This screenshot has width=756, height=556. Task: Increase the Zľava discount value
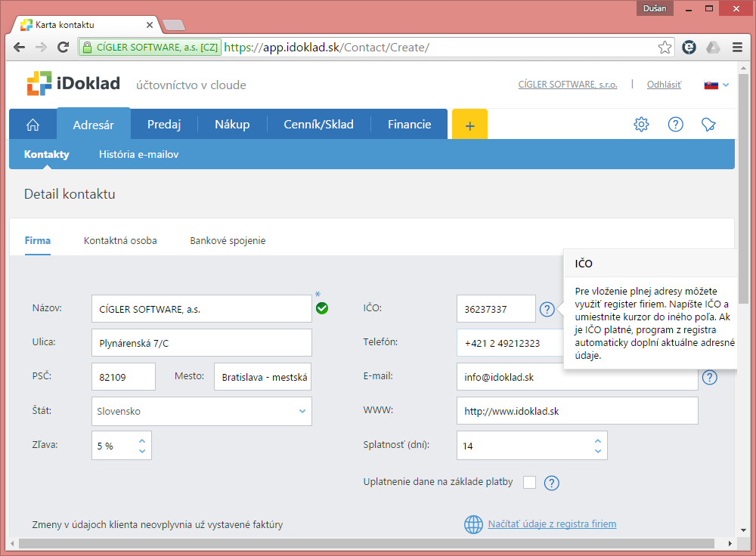click(142, 440)
